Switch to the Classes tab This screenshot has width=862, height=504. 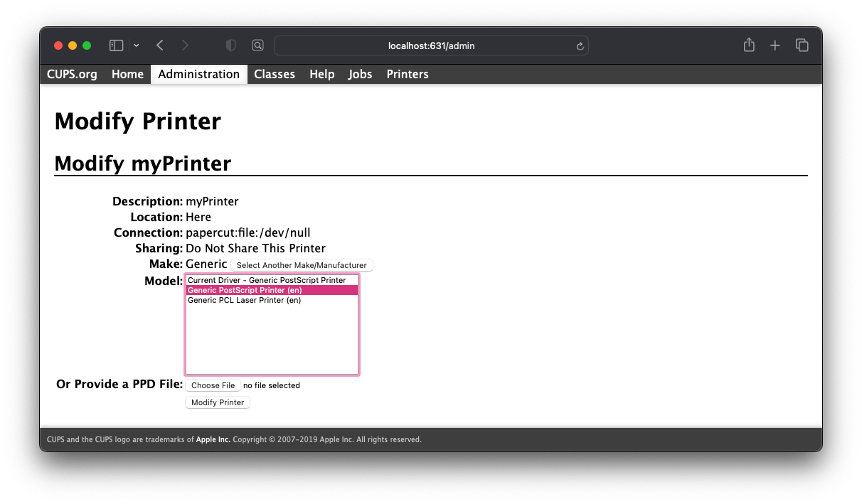pyautogui.click(x=275, y=74)
